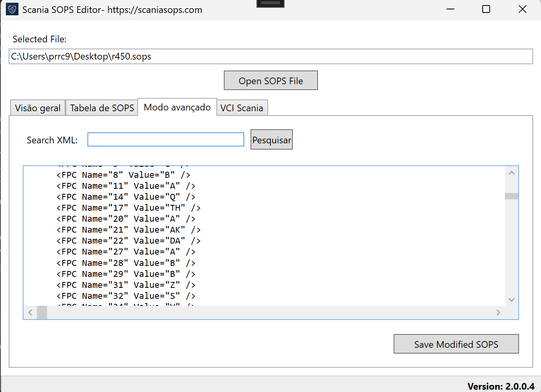The height and width of the screenshot is (392, 541).
Task: Click the horizontal scrollbar thumb below the XML
Action: [42, 313]
